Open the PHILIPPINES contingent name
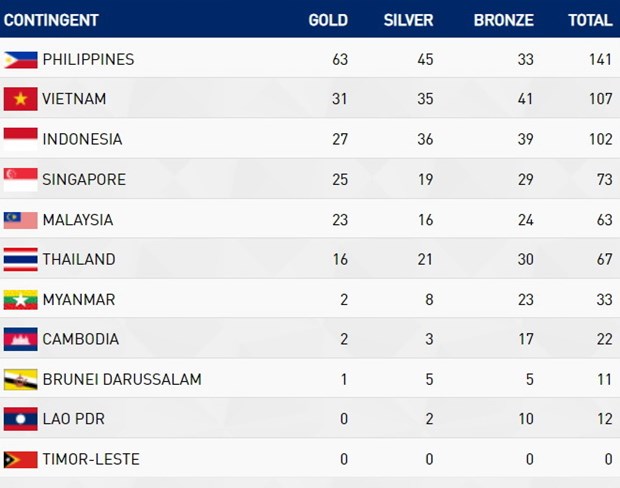620x488 pixels. [89, 60]
